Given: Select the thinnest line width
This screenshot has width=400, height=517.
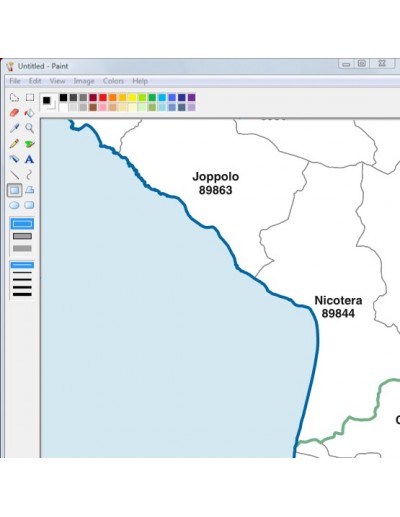Looking at the screenshot, I should tap(22, 265).
